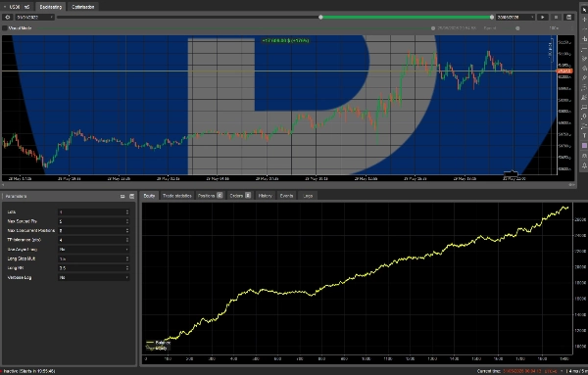
Task: Click the Current time readout in status bar
Action: 516,371
